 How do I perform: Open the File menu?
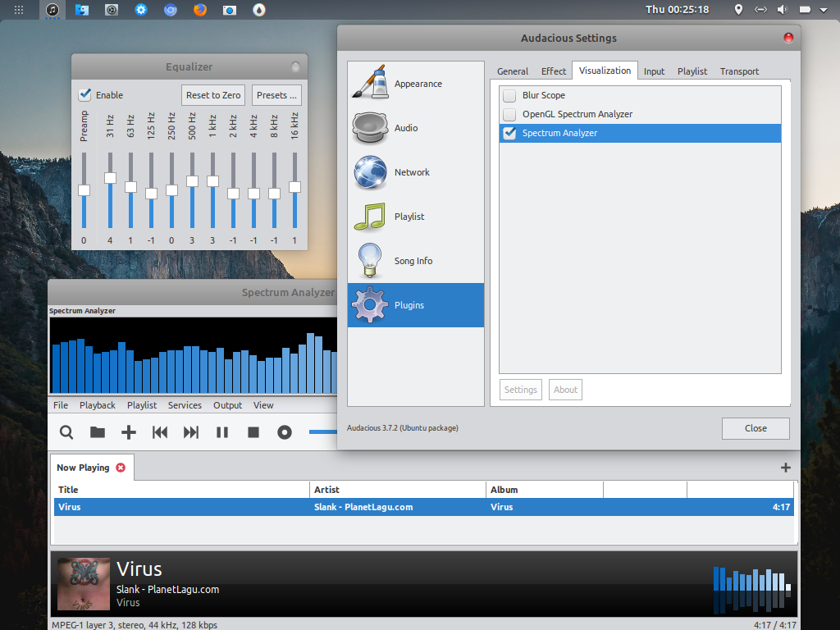tap(61, 405)
